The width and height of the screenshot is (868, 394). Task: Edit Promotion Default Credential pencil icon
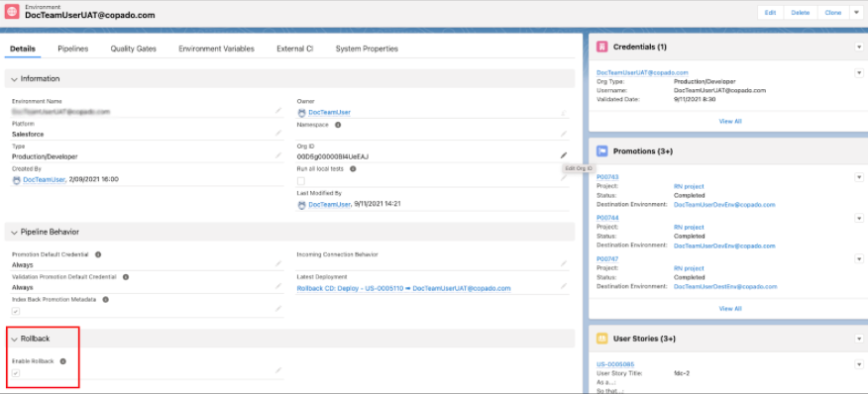[x=278, y=264]
